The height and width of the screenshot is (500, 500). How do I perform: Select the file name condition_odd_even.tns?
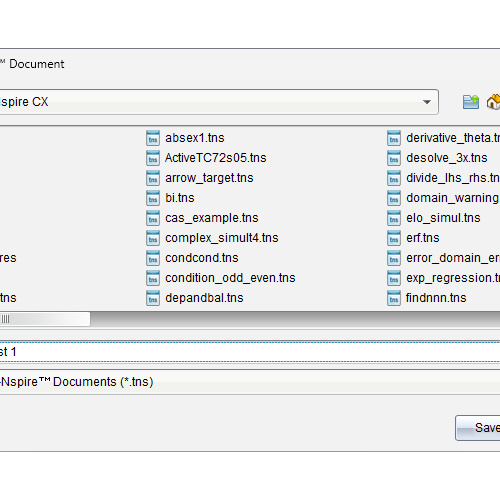(x=230, y=278)
